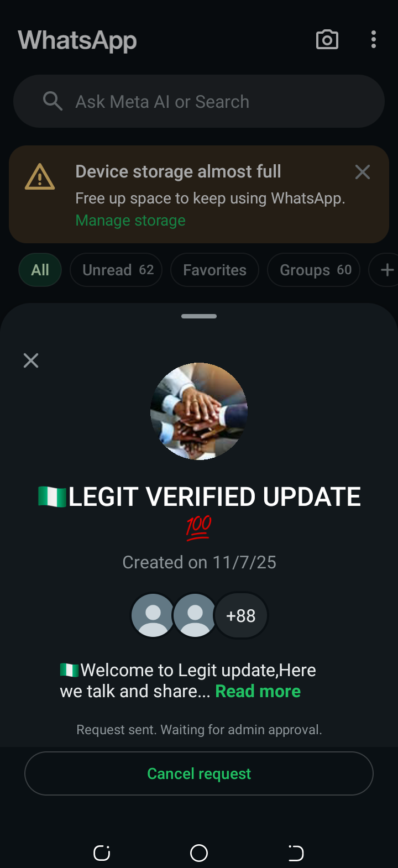Image resolution: width=398 pixels, height=868 pixels.
Task: Filter chats by Groups
Action: (x=313, y=270)
